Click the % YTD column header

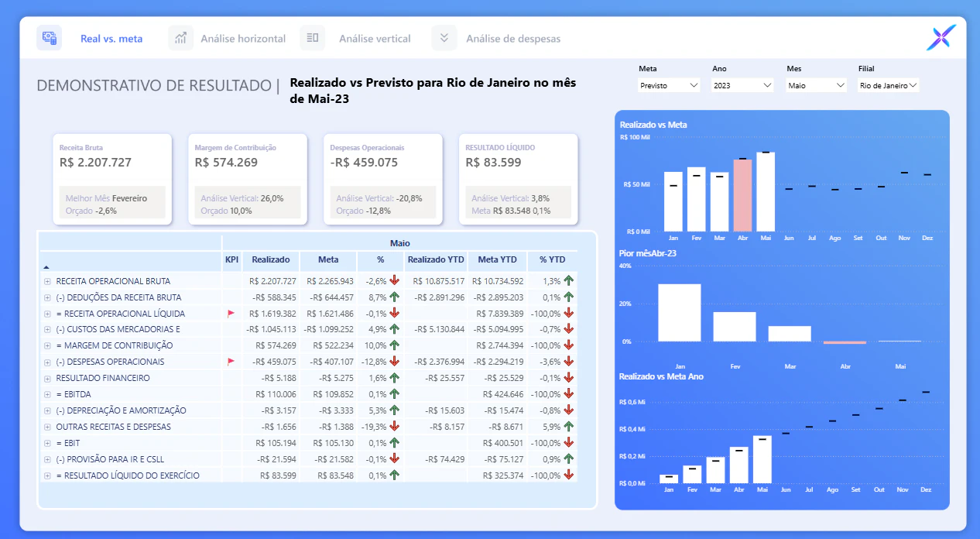[x=552, y=260]
